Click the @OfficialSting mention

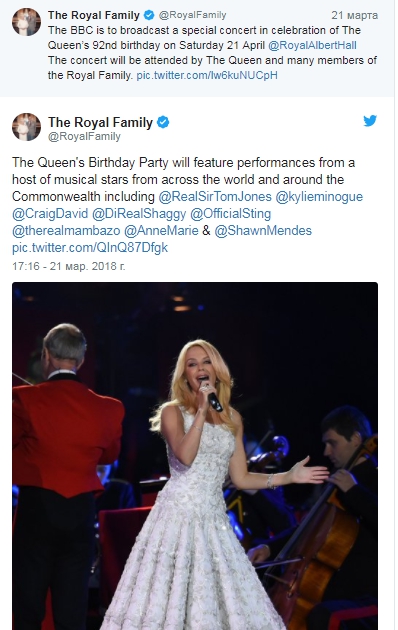pyautogui.click(x=231, y=213)
